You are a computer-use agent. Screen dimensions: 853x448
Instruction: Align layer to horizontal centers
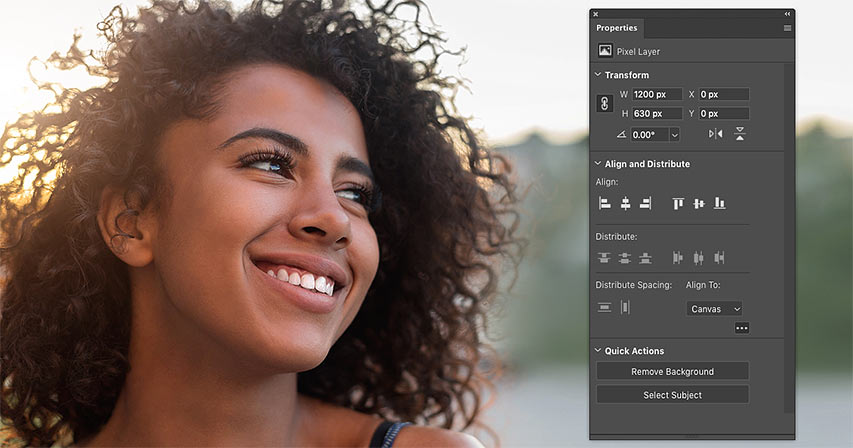tap(625, 203)
